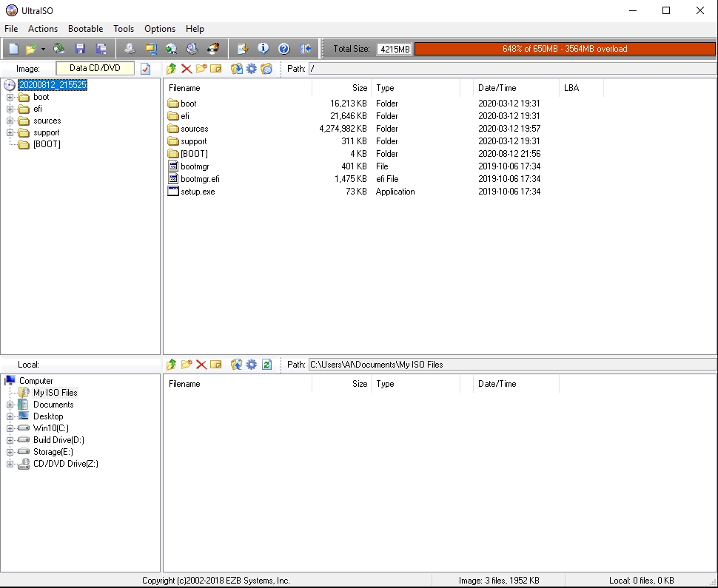Viewport: 718px width, 588px height.
Task: Open the Help menu
Action: (195, 29)
